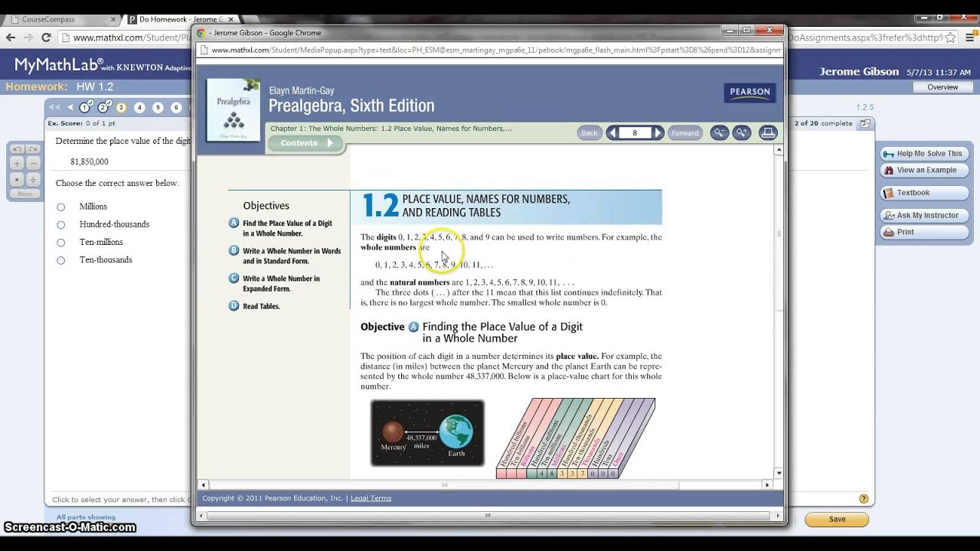Viewport: 980px width, 551px height.
Task: Click the textbook vertical scrollbar down arrow
Action: tap(779, 473)
